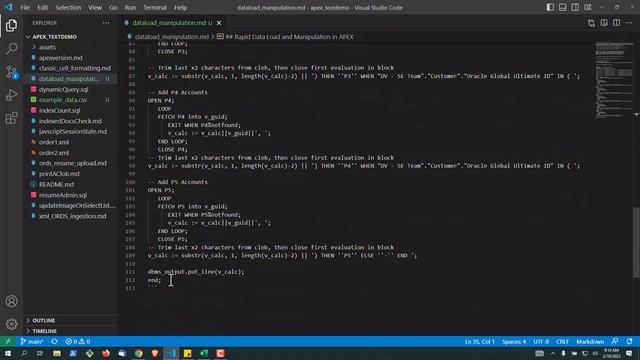Image resolution: width=640 pixels, height=360 pixels.
Task: Open markdown preview to the side
Action: click(x=604, y=23)
